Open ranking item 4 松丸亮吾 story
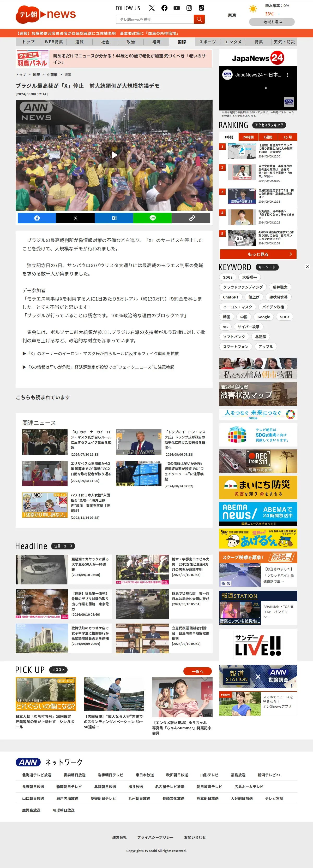This screenshot has height=868, width=313. click(258, 217)
